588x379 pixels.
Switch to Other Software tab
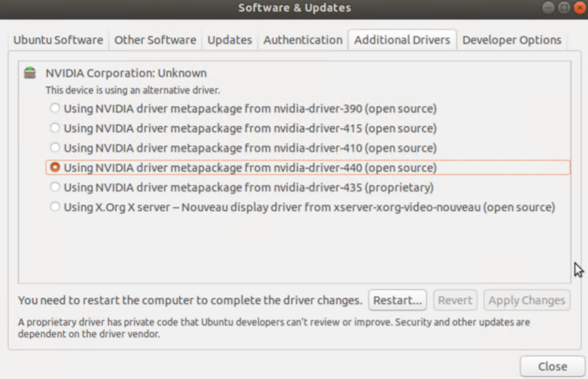(155, 40)
